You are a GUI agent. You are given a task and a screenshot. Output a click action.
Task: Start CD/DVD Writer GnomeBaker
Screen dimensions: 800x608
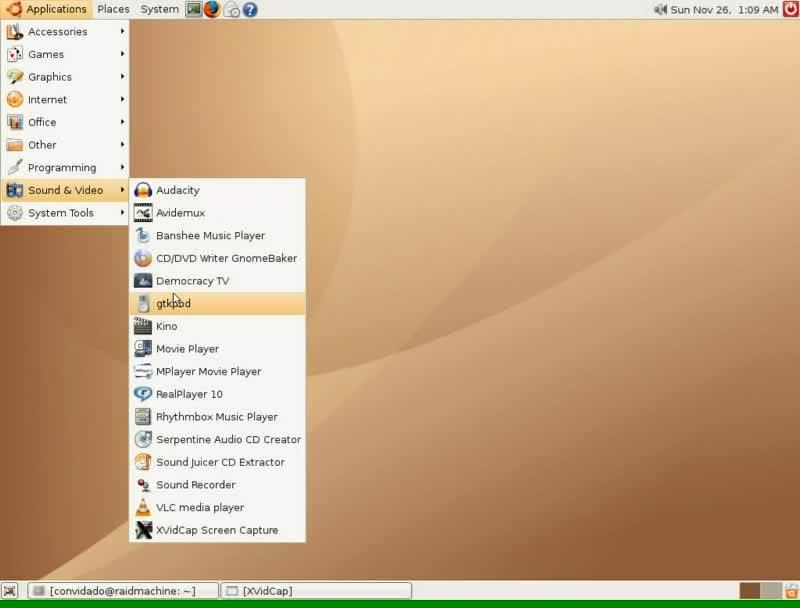coord(217,258)
